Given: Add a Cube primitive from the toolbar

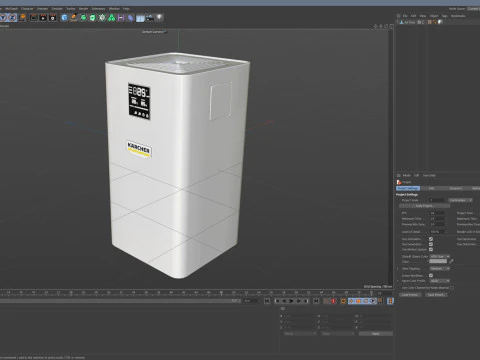Looking at the screenshot, I should click(x=64, y=18).
